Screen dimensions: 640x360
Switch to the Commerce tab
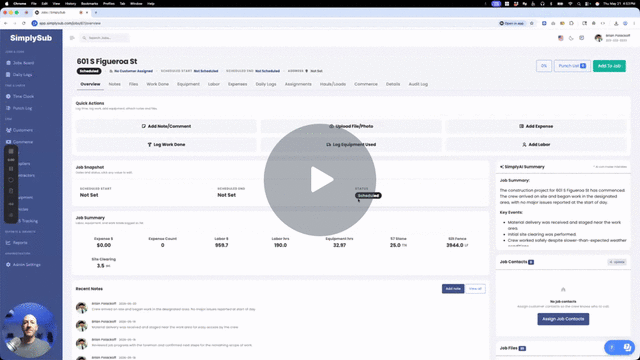point(366,84)
